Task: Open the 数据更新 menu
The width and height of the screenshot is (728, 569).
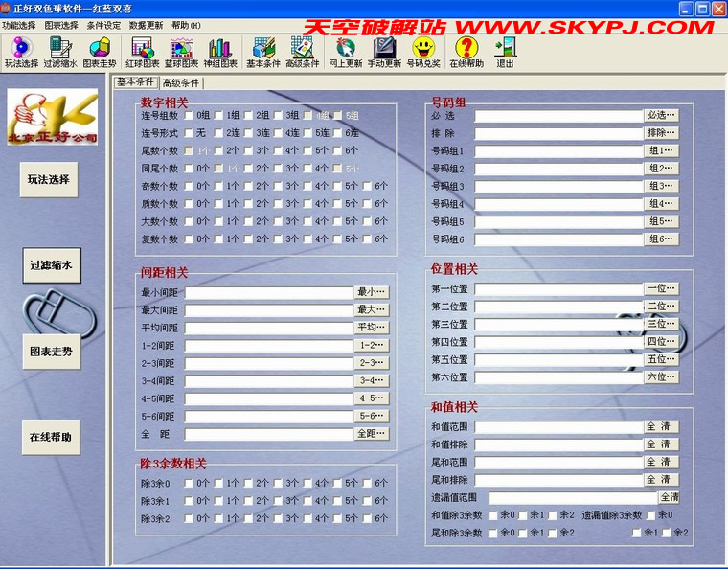Action: click(x=146, y=24)
